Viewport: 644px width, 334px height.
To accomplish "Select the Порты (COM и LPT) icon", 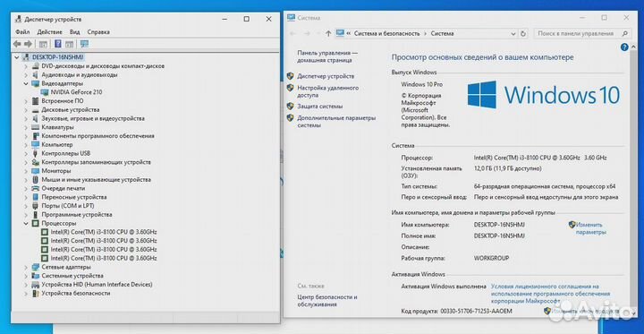I will (x=35, y=206).
